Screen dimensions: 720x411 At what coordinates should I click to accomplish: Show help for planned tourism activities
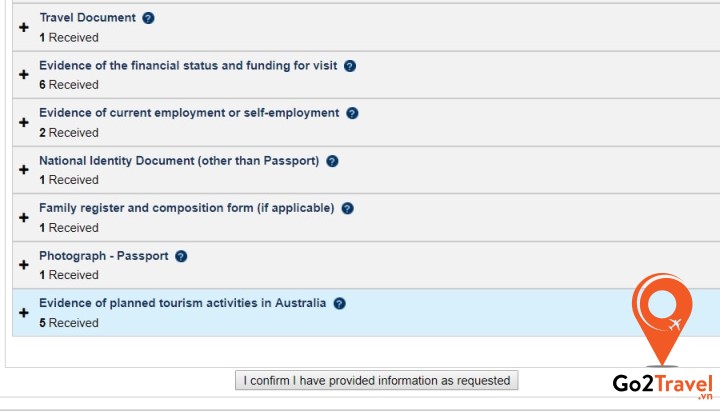pyautogui.click(x=339, y=303)
